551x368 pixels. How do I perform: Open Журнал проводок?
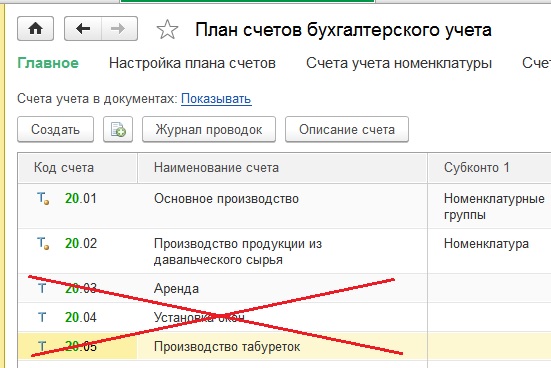209,129
